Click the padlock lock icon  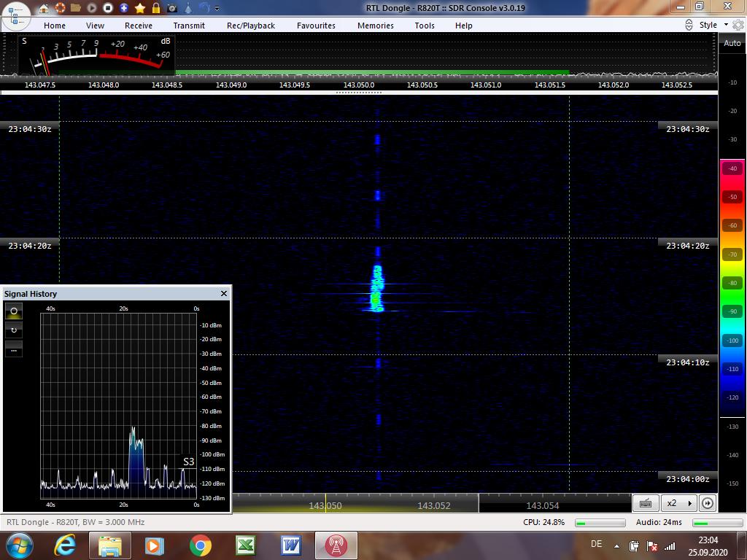[x=156, y=7]
